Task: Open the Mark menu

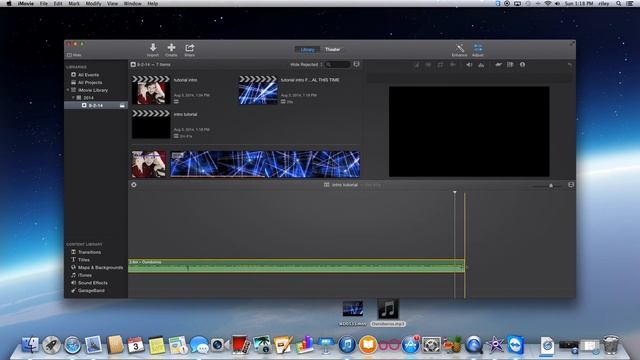Action: [74, 3]
